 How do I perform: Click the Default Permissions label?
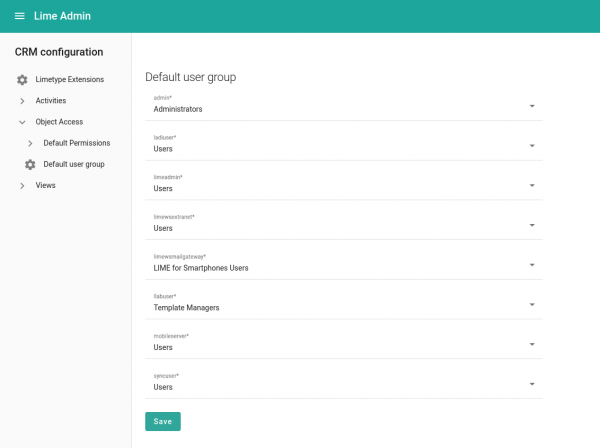[77, 143]
